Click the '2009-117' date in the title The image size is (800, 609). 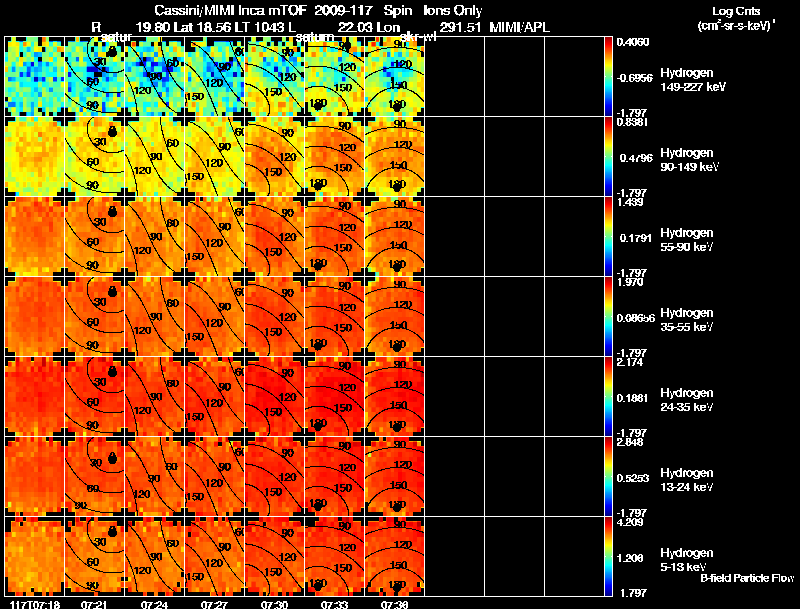[x=344, y=11]
